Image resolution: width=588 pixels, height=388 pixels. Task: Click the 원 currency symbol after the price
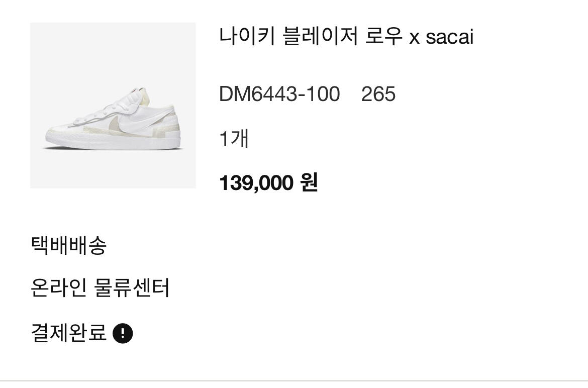pyautogui.click(x=309, y=182)
